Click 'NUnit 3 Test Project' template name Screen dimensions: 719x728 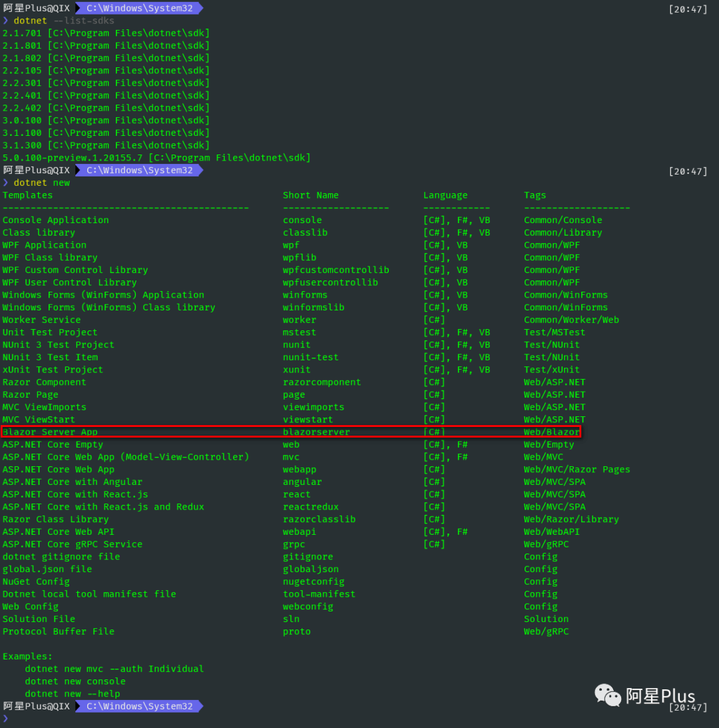[x=59, y=345]
